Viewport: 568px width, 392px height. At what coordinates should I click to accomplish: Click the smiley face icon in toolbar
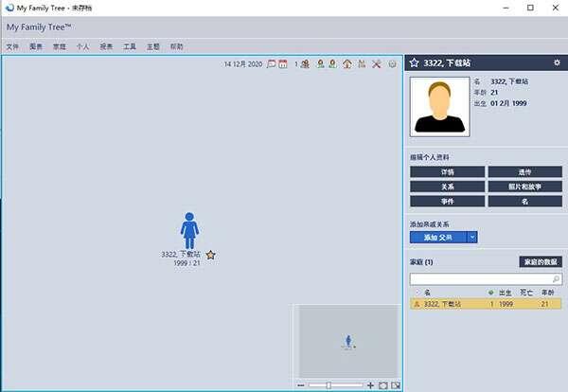click(393, 64)
